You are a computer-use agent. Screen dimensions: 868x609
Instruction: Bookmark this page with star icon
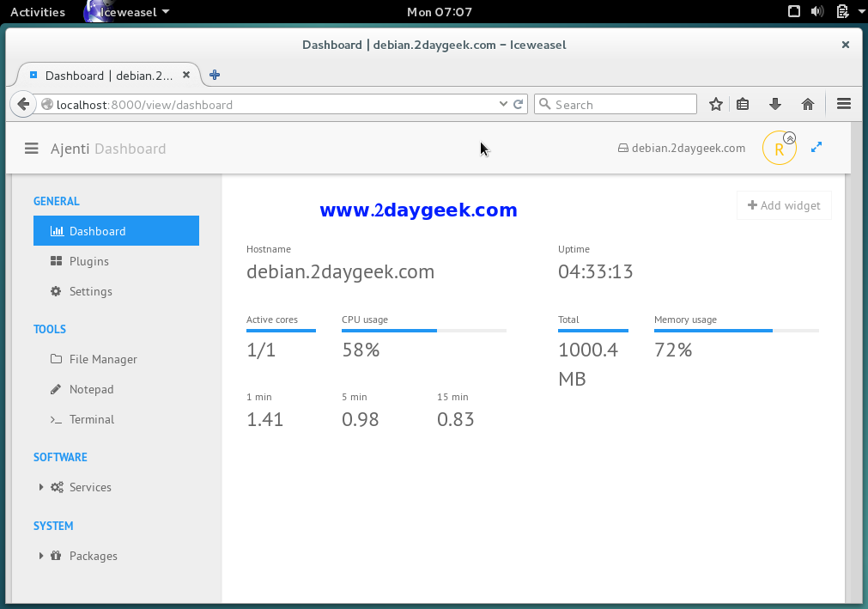point(716,104)
